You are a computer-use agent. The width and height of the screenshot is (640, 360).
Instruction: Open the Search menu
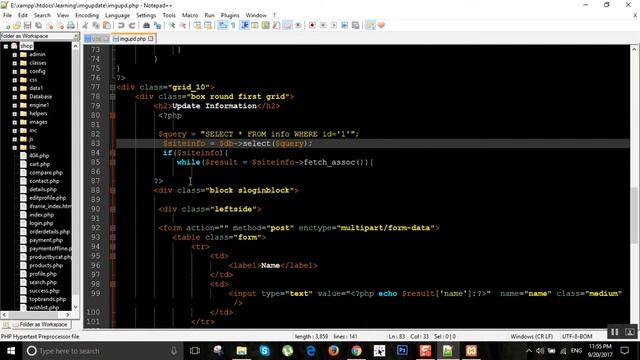42,15
